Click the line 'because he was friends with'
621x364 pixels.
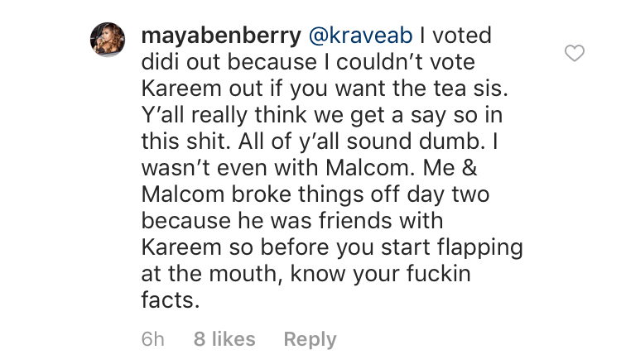point(292,220)
